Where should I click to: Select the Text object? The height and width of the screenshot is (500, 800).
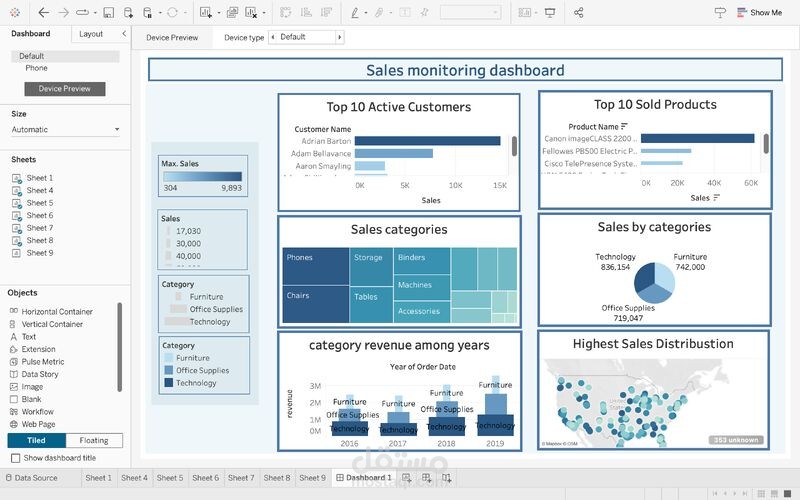pos(23,337)
